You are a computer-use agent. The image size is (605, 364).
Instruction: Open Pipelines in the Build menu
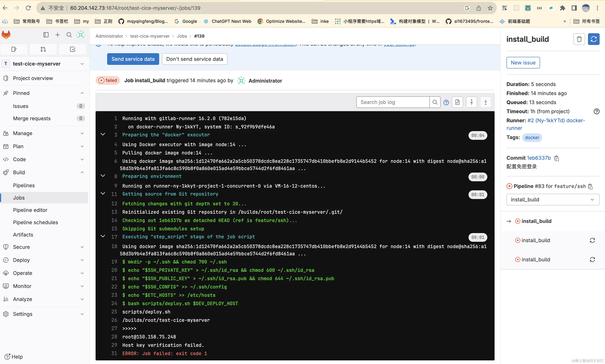tap(24, 186)
